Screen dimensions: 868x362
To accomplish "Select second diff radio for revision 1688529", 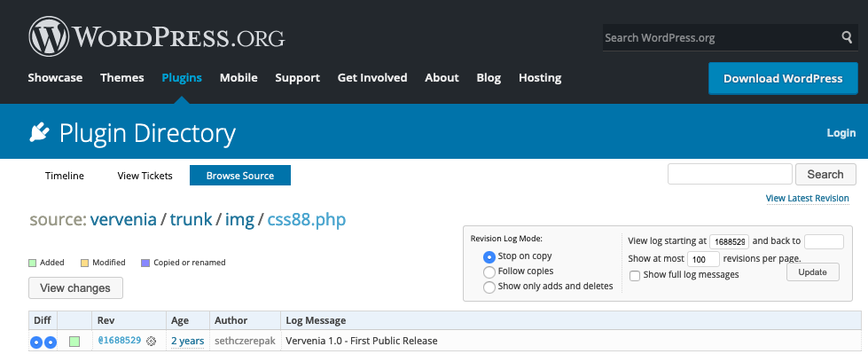I will point(51,342).
